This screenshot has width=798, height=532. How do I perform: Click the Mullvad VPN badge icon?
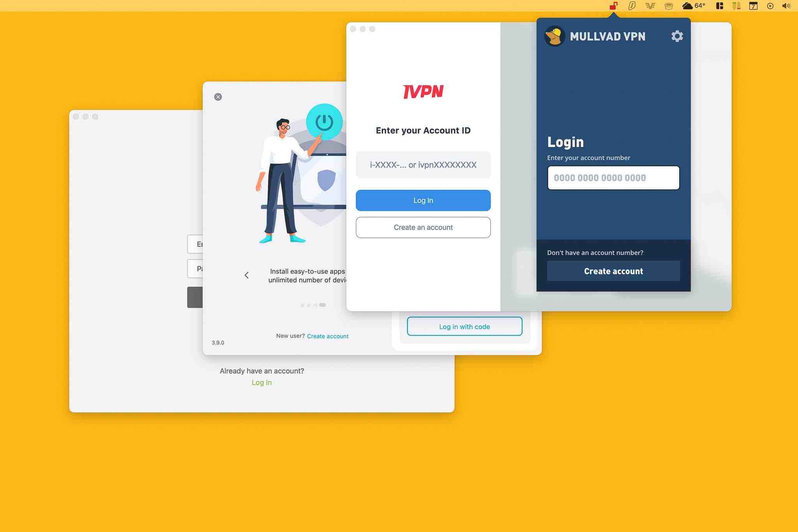tap(554, 35)
